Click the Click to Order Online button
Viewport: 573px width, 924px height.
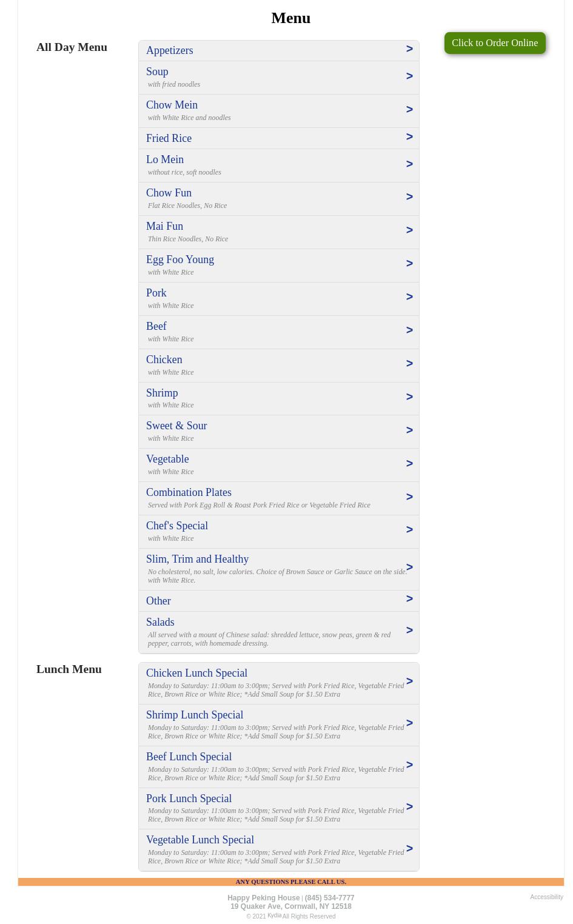pyautogui.click(x=495, y=43)
